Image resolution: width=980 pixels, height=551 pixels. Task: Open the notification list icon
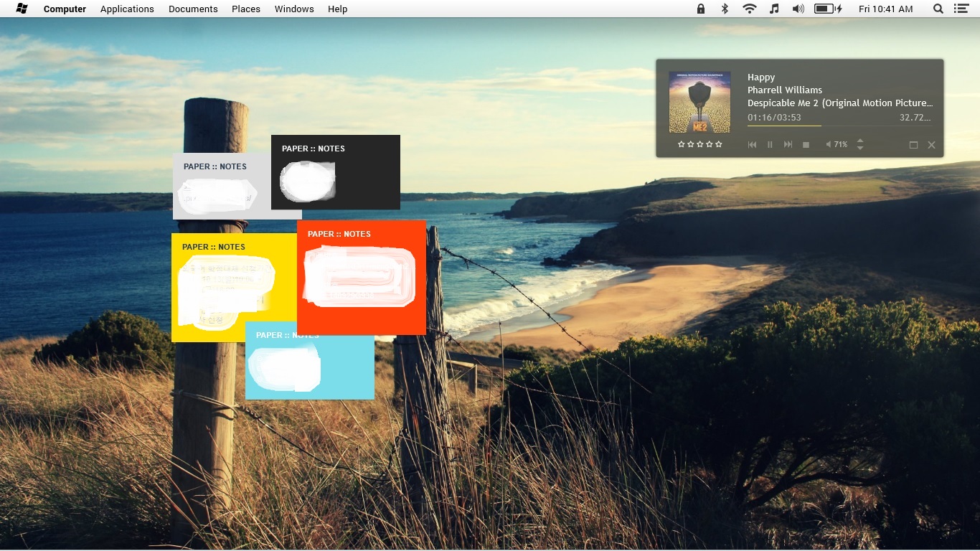point(961,9)
